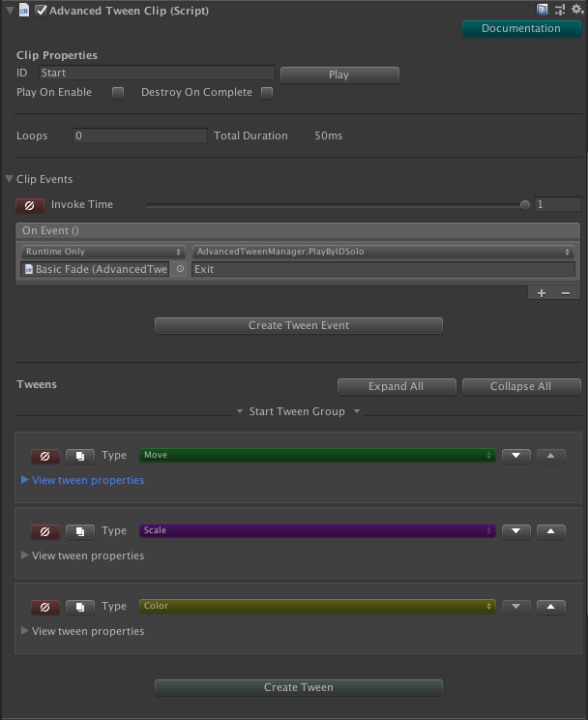588x720 pixels.
Task: Open the Move tween Type dropdown
Action: (x=317, y=455)
